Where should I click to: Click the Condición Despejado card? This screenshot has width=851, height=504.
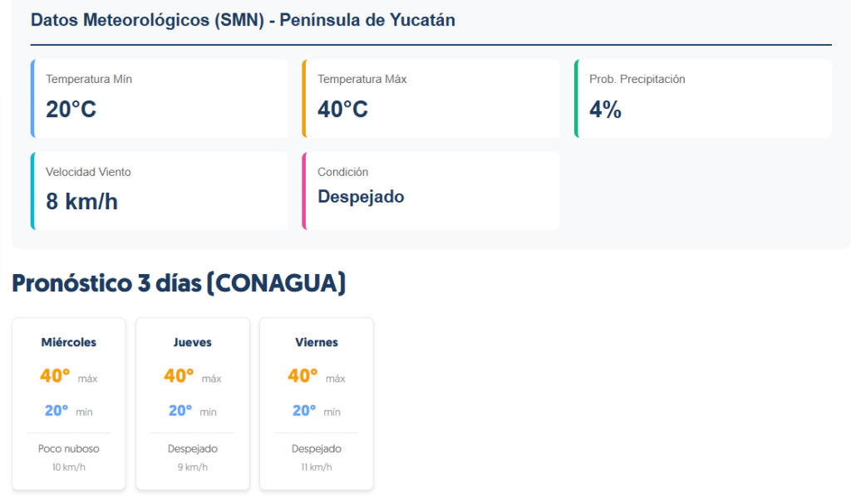[x=431, y=191]
